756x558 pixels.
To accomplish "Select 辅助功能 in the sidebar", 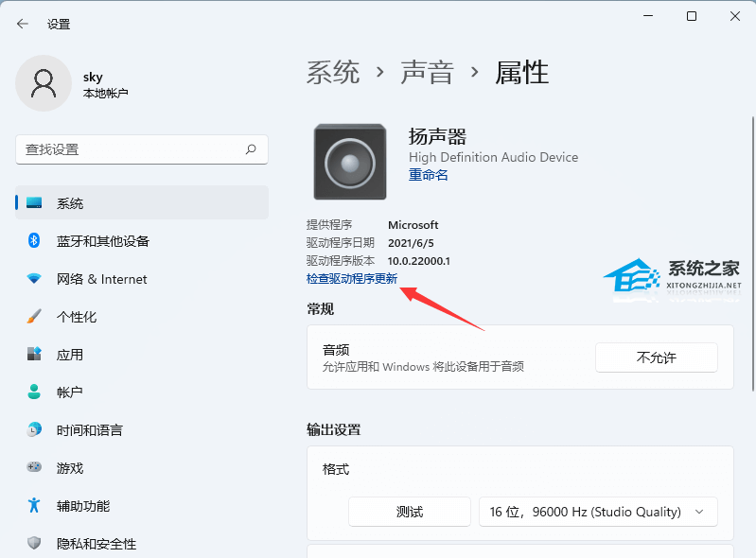I will [x=142, y=505].
